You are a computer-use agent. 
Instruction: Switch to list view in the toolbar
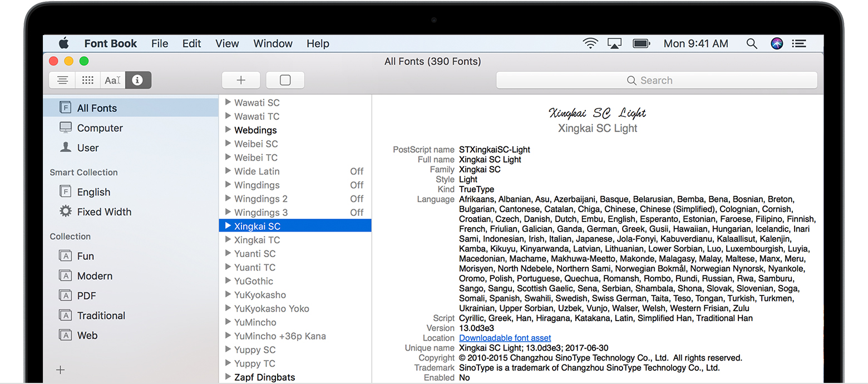[62, 80]
